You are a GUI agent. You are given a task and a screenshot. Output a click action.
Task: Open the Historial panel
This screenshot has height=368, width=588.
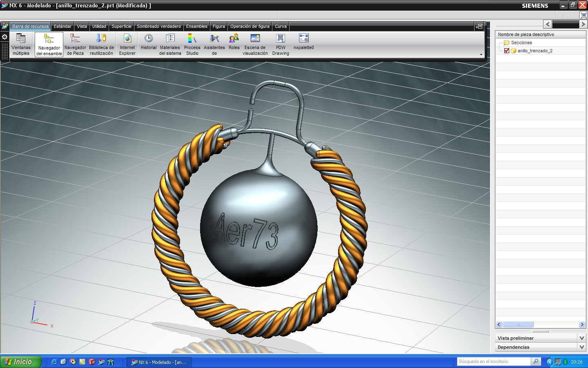pyautogui.click(x=149, y=42)
